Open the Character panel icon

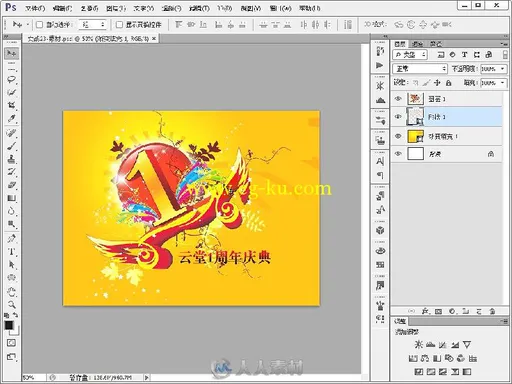380,162
